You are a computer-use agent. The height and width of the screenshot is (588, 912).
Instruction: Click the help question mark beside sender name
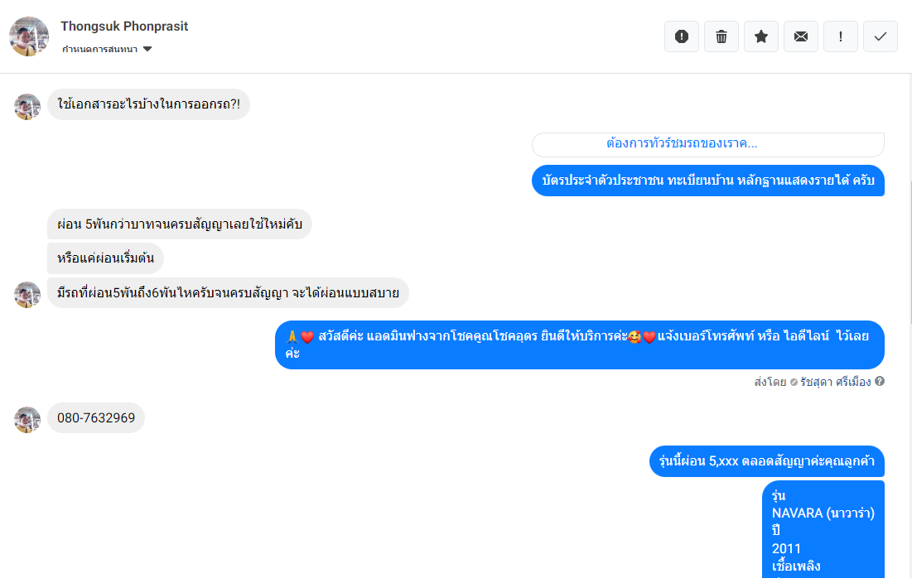[x=880, y=381]
